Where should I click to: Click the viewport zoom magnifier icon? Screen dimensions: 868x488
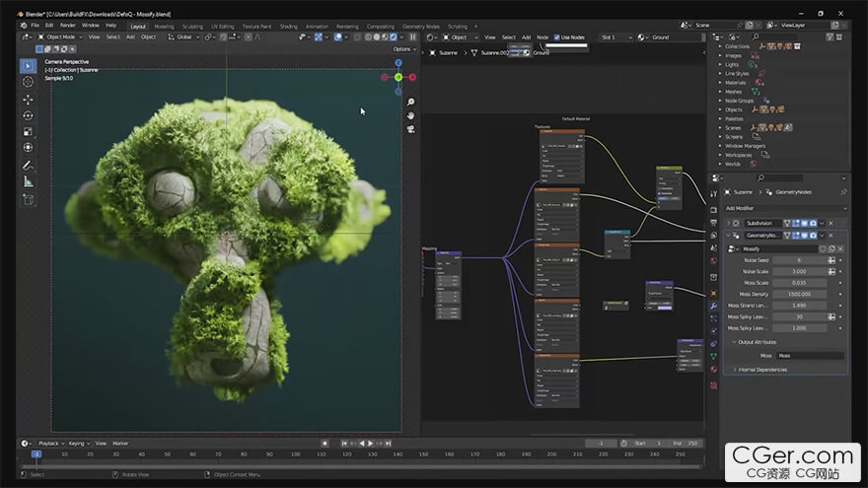pos(410,103)
